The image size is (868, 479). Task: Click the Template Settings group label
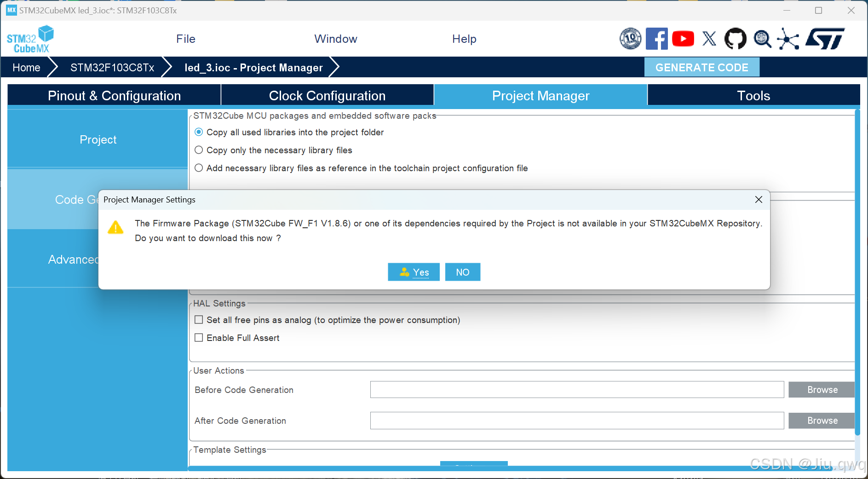(x=230, y=450)
